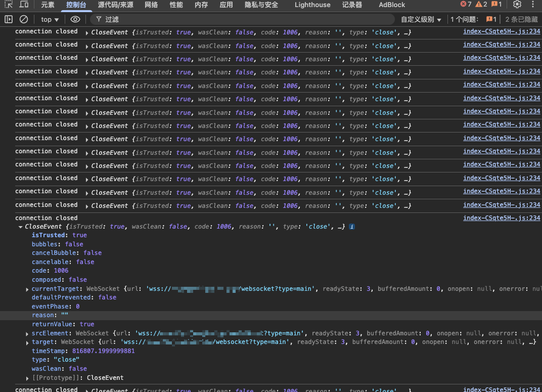
Task: Open DevTools settings gear
Action: pyautogui.click(x=517, y=5)
